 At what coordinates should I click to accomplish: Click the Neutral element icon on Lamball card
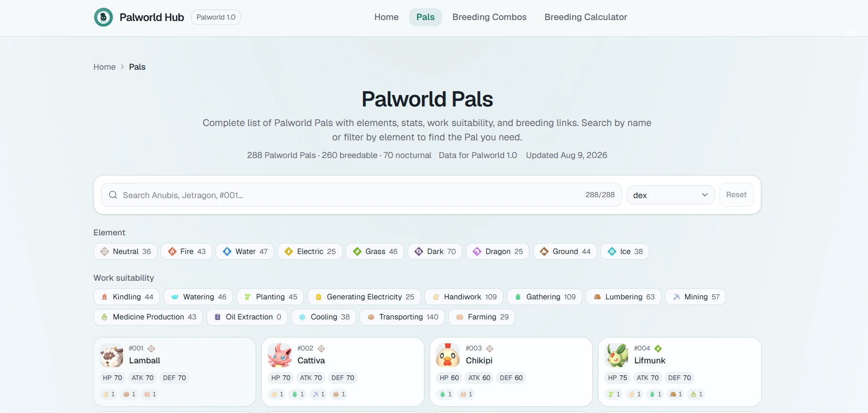151,349
